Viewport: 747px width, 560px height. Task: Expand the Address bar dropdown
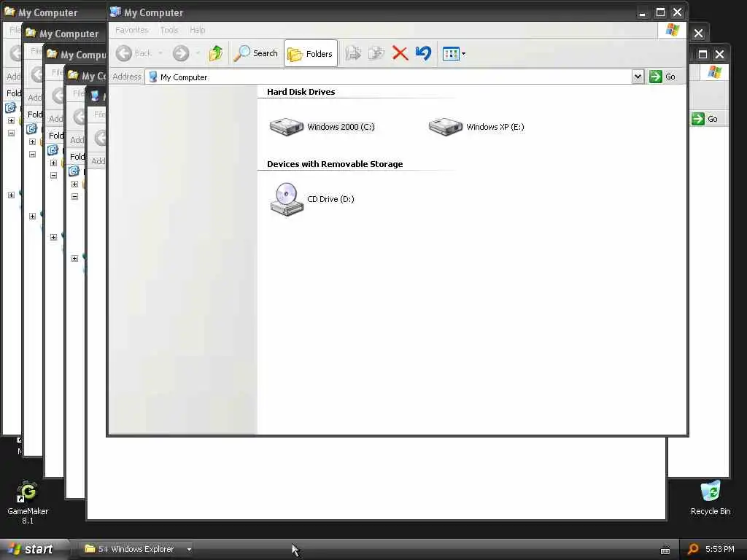coord(638,77)
